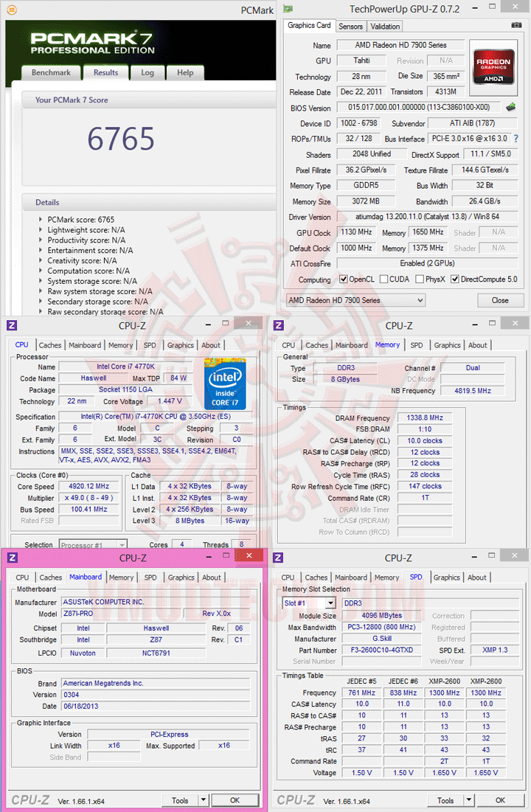Expand the Computation score row
531x812 pixels.
(x=41, y=271)
